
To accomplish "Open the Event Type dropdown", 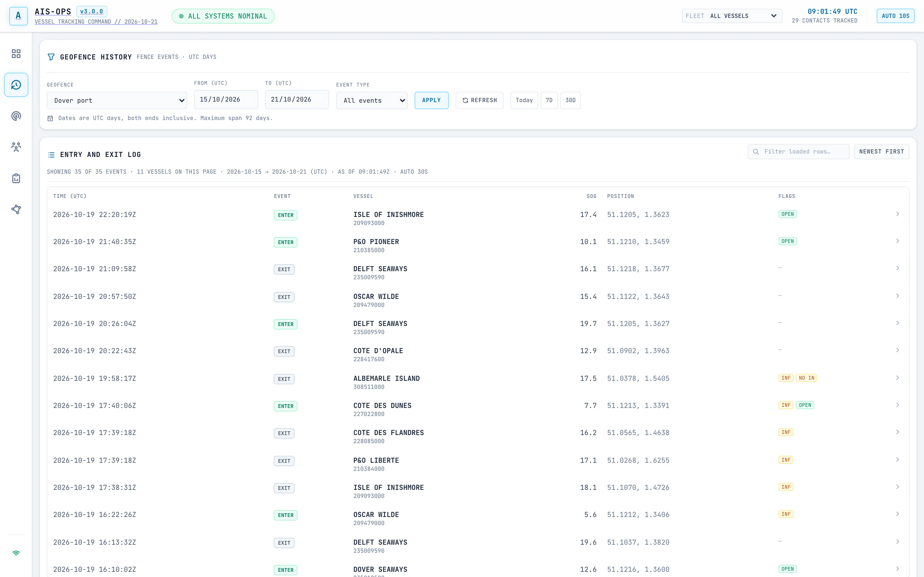I will point(372,100).
